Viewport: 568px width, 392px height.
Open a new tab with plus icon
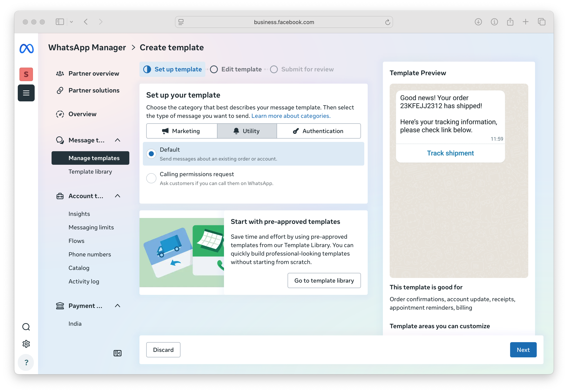[526, 22]
